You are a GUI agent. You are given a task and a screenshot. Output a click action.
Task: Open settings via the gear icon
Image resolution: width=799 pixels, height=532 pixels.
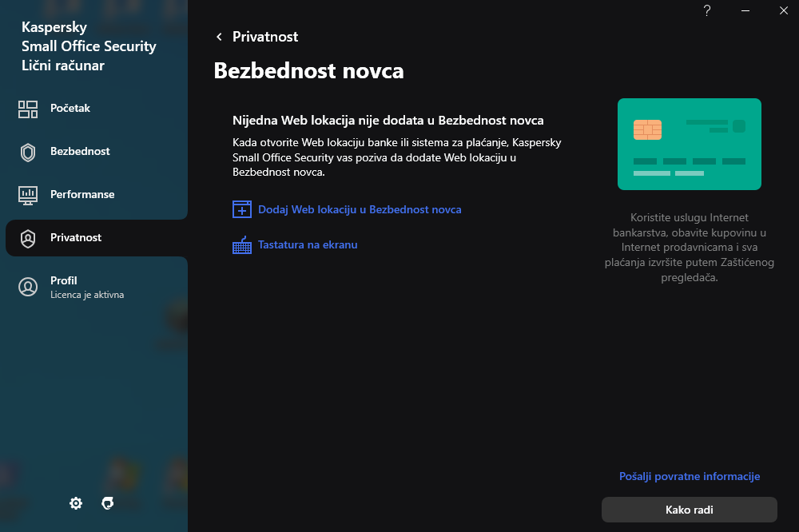click(x=76, y=503)
